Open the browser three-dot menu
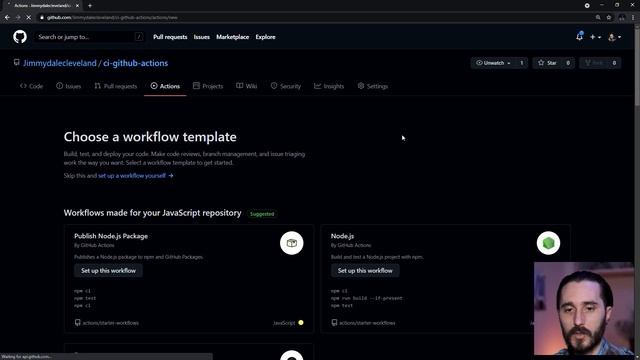The image size is (640, 360). (633, 18)
